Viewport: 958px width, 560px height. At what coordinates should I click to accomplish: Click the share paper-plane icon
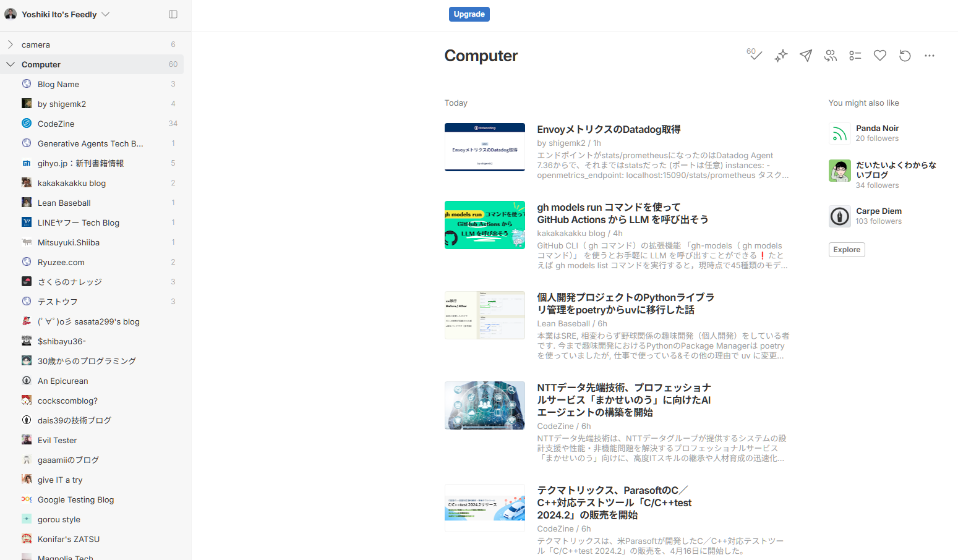pos(806,56)
